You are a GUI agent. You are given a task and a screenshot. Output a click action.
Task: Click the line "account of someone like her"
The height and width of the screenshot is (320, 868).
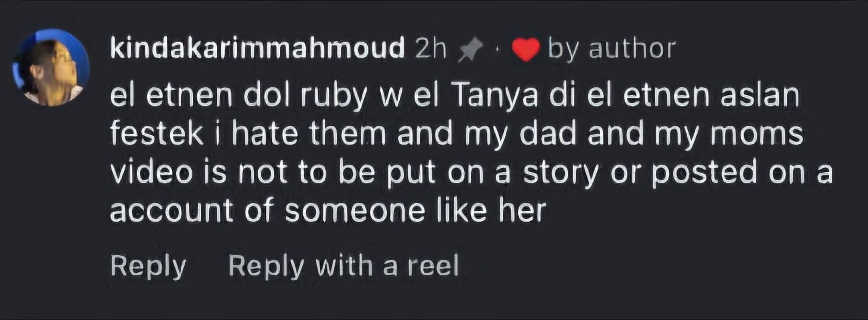click(328, 210)
